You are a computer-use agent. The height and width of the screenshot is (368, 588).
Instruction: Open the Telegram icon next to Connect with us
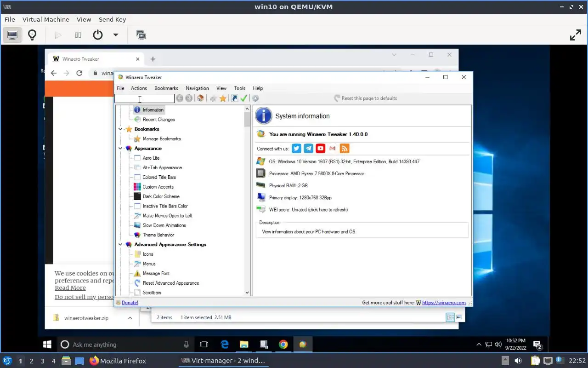pyautogui.click(x=309, y=148)
